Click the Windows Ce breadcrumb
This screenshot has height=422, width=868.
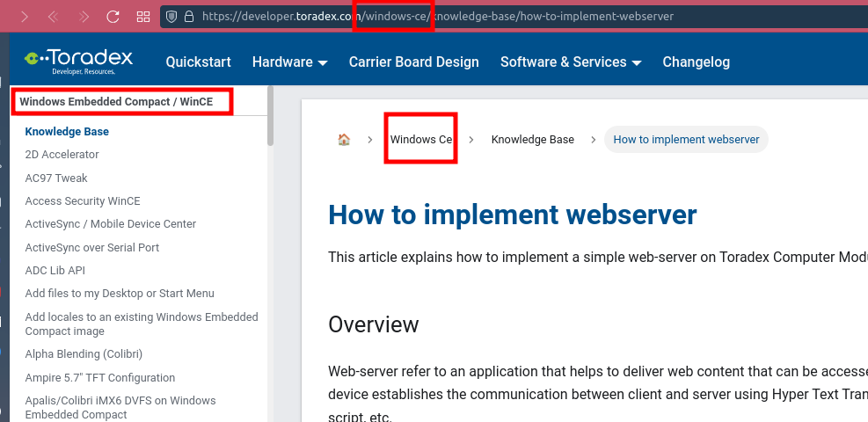click(x=420, y=140)
